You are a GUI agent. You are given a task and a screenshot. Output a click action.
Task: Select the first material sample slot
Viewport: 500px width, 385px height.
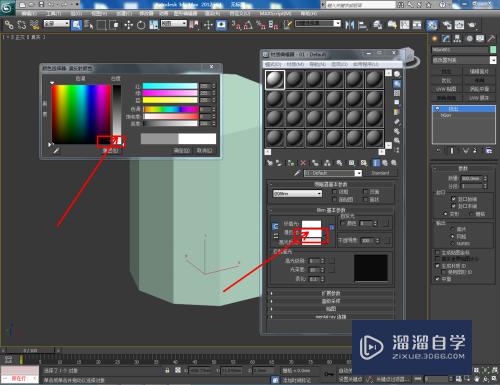point(275,80)
